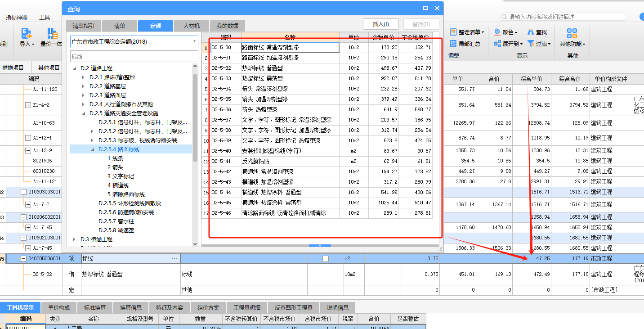Click the 整理清单 list icon
644x329 pixels.
tap(453, 32)
